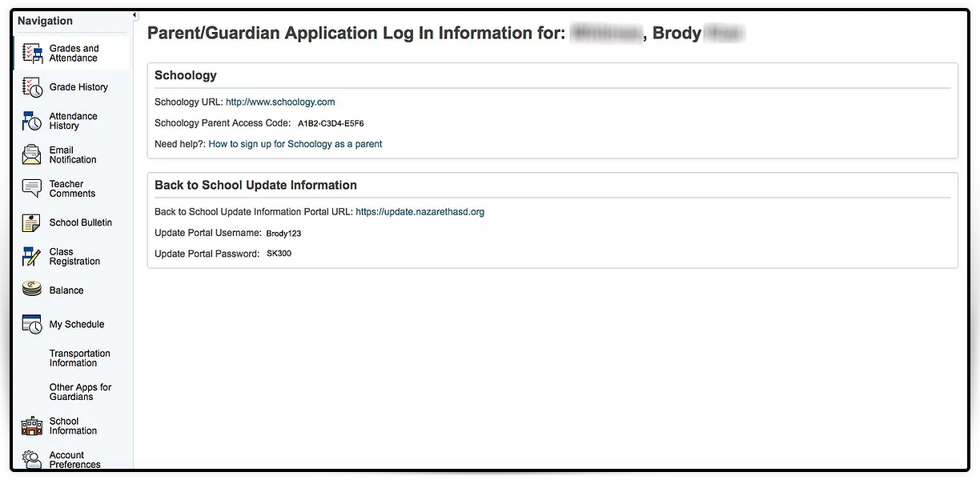Click How to sign up for Schoology link

coord(295,144)
